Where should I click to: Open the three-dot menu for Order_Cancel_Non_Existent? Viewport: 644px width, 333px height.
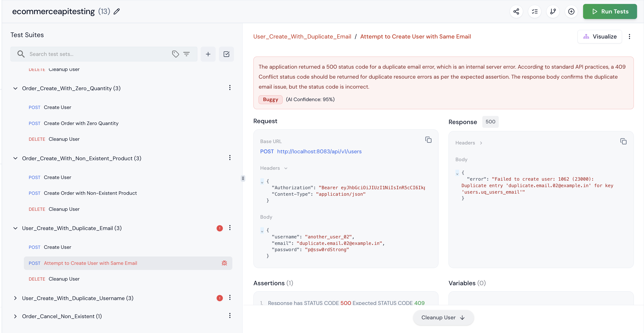point(230,316)
